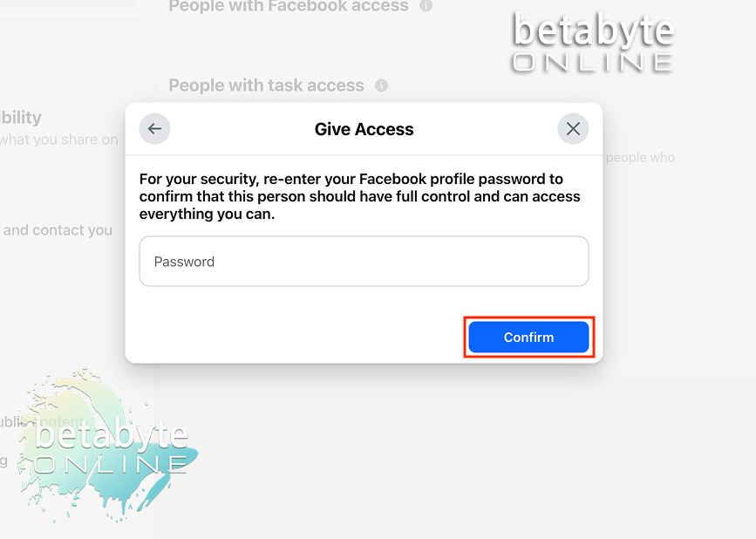Click the word "betabyte" in the top-right watermark
The width and height of the screenshot is (756, 539).
coord(592,31)
